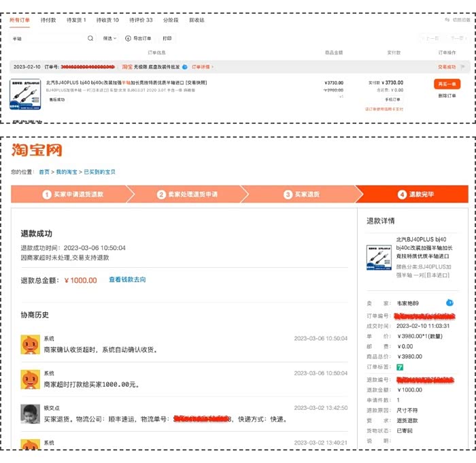Click the flag icon next to 交易成功
476x463 pixels.
[463, 67]
